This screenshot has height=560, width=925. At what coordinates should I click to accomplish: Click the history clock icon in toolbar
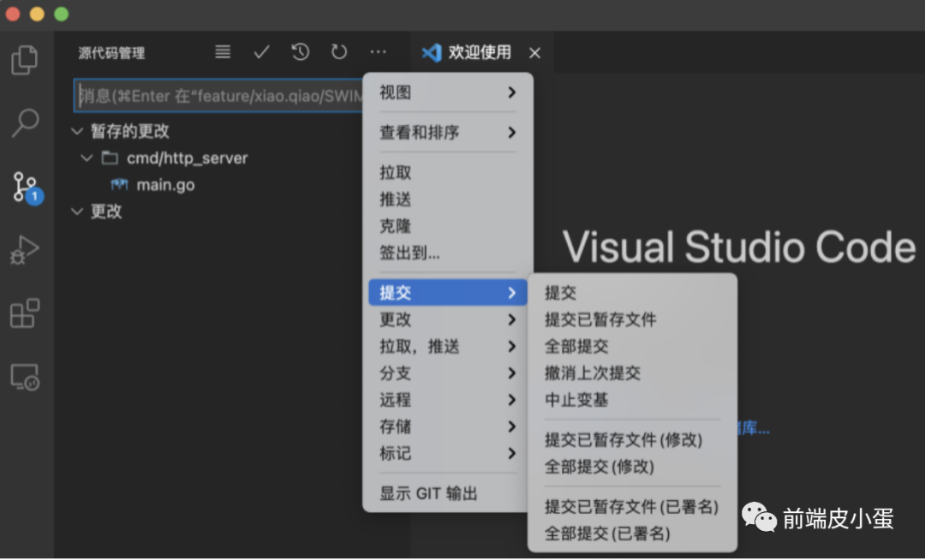(x=301, y=52)
